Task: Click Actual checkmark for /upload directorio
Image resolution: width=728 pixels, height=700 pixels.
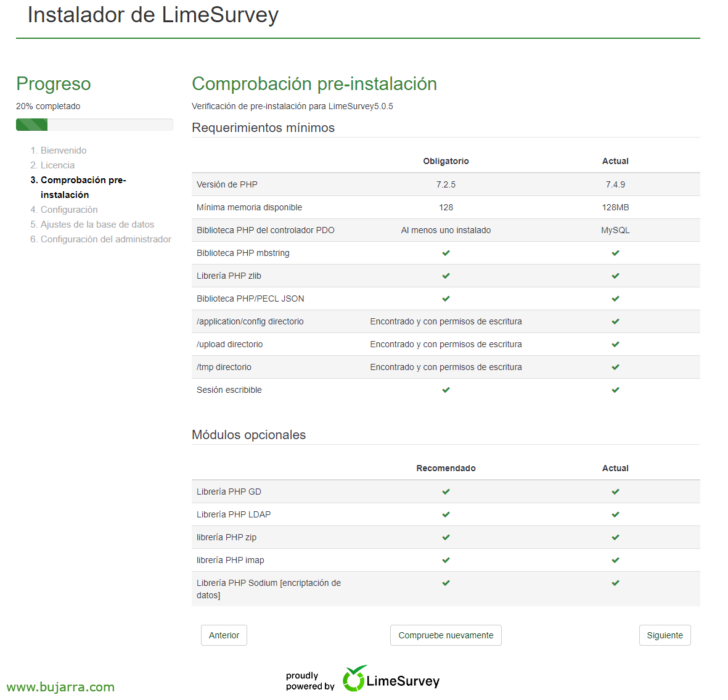Action: 615,344
